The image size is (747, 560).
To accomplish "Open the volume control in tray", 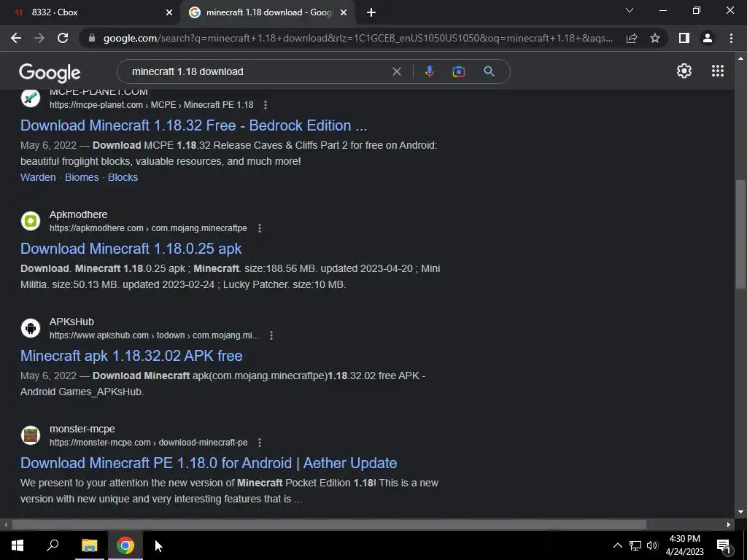I will point(652,545).
